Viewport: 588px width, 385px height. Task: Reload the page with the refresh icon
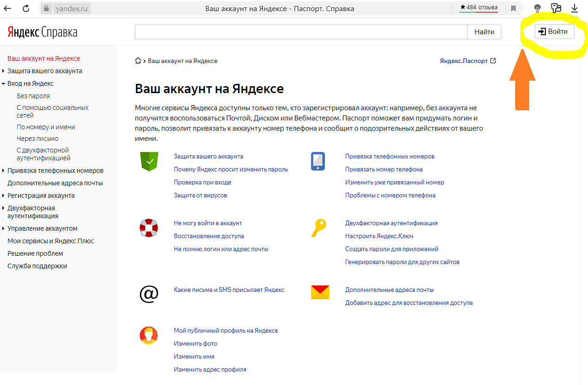[26, 8]
